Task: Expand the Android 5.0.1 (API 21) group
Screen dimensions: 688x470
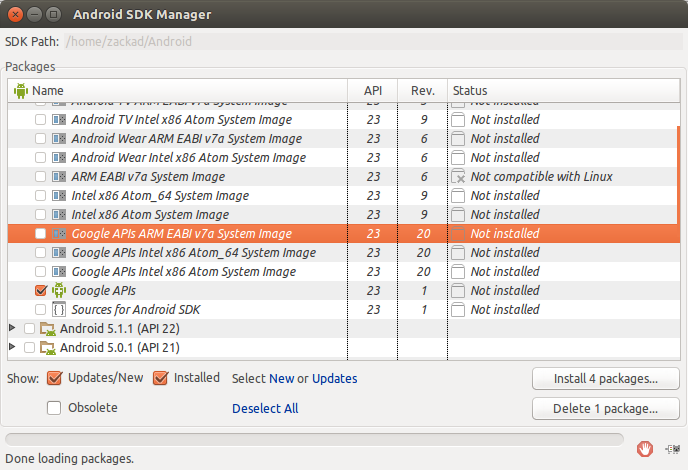Action: [12, 347]
